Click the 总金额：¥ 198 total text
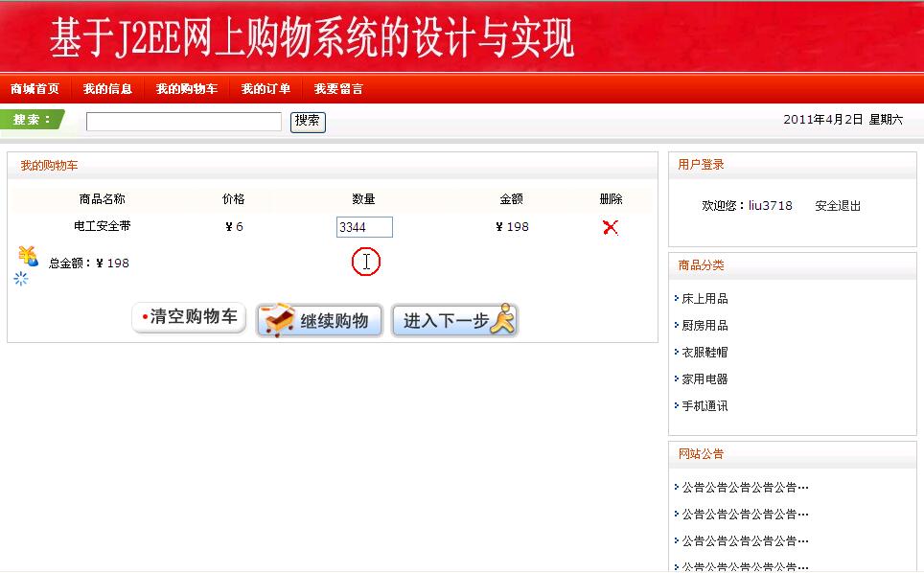Screen dimensions: 924x573 [88, 264]
